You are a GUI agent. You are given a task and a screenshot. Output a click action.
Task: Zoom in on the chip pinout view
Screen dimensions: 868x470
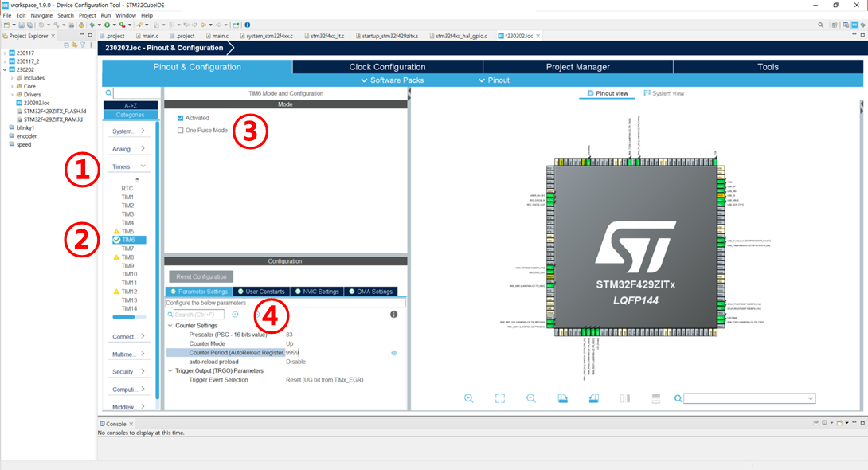(469, 398)
